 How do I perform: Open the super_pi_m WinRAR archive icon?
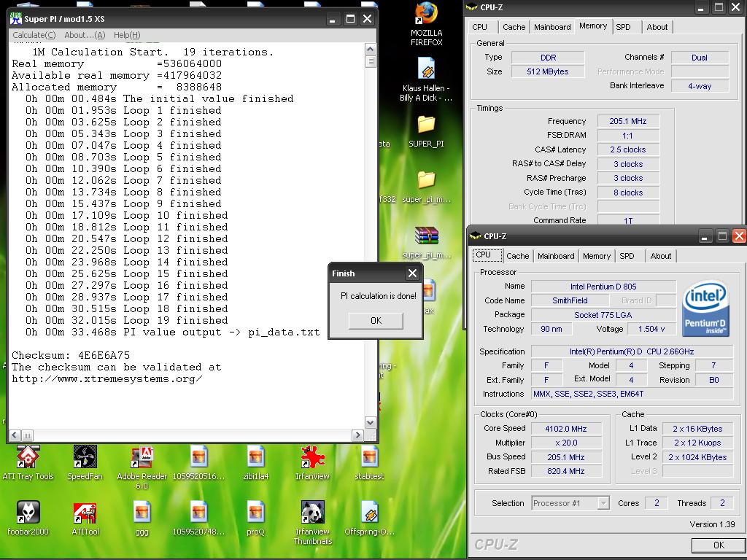click(426, 236)
